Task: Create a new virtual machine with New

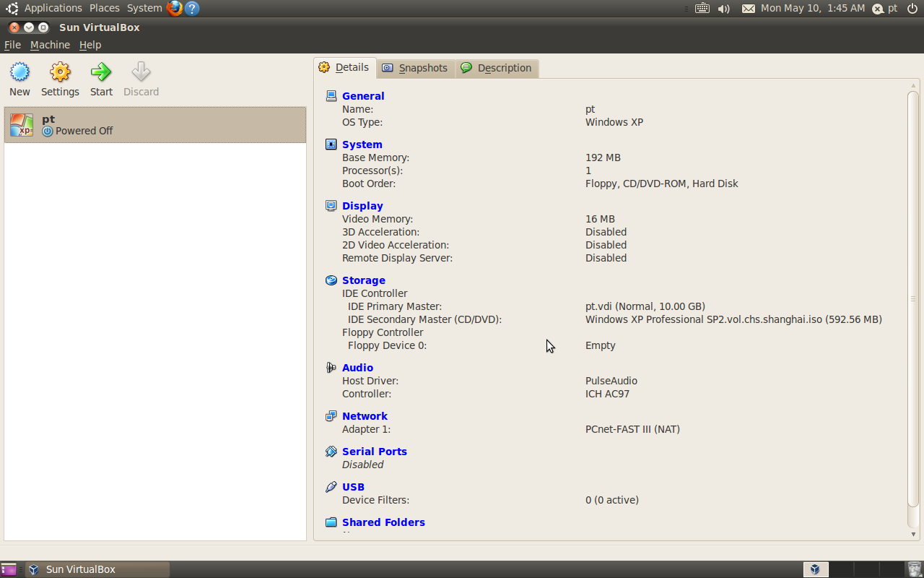Action: click(x=19, y=79)
